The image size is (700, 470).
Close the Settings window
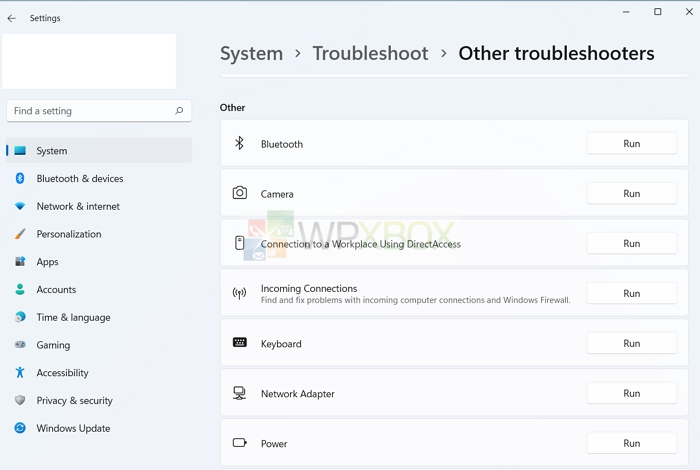(689, 12)
